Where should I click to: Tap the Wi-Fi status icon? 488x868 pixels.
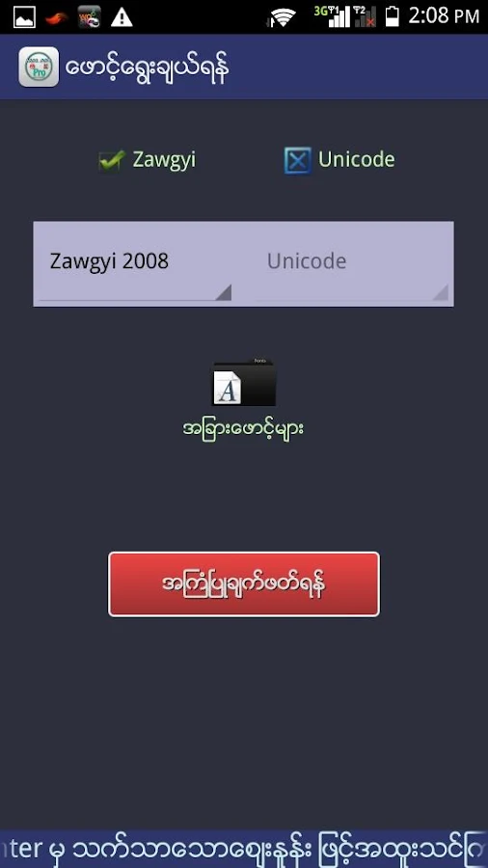coord(283,17)
